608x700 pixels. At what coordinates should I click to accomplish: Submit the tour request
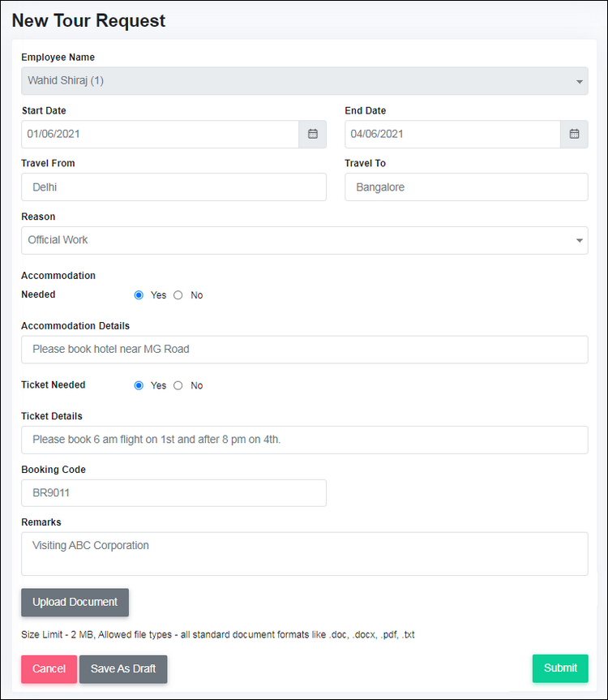click(560, 668)
